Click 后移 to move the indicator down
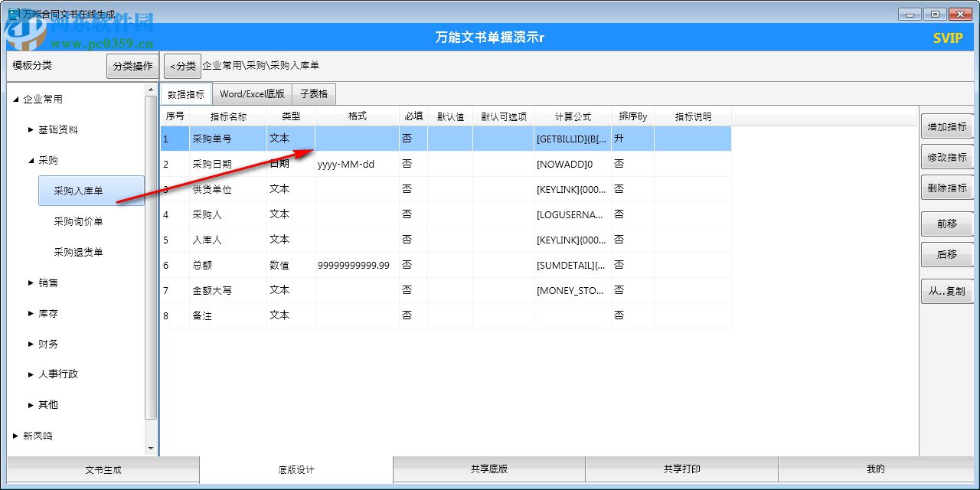Image resolution: width=980 pixels, height=490 pixels. click(x=946, y=254)
